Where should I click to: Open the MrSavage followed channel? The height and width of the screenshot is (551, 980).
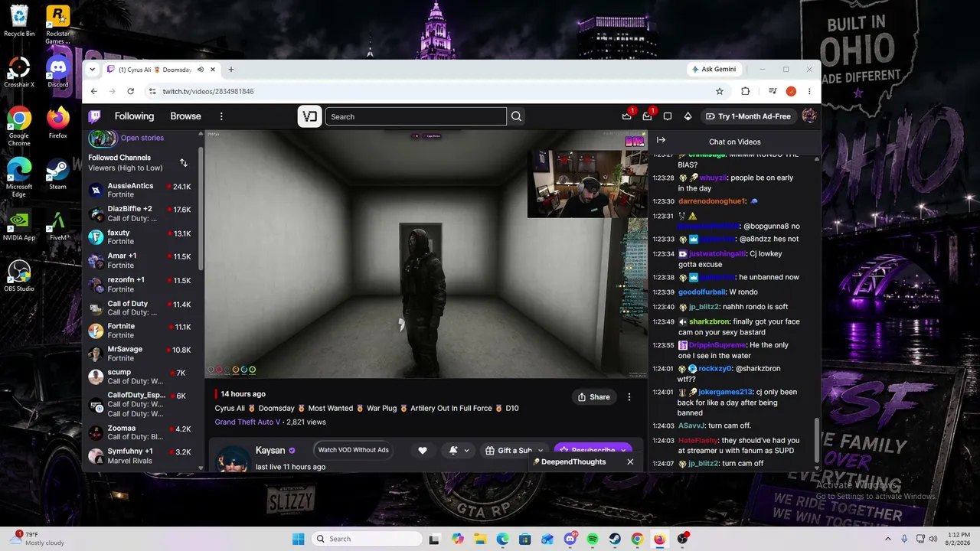point(142,354)
